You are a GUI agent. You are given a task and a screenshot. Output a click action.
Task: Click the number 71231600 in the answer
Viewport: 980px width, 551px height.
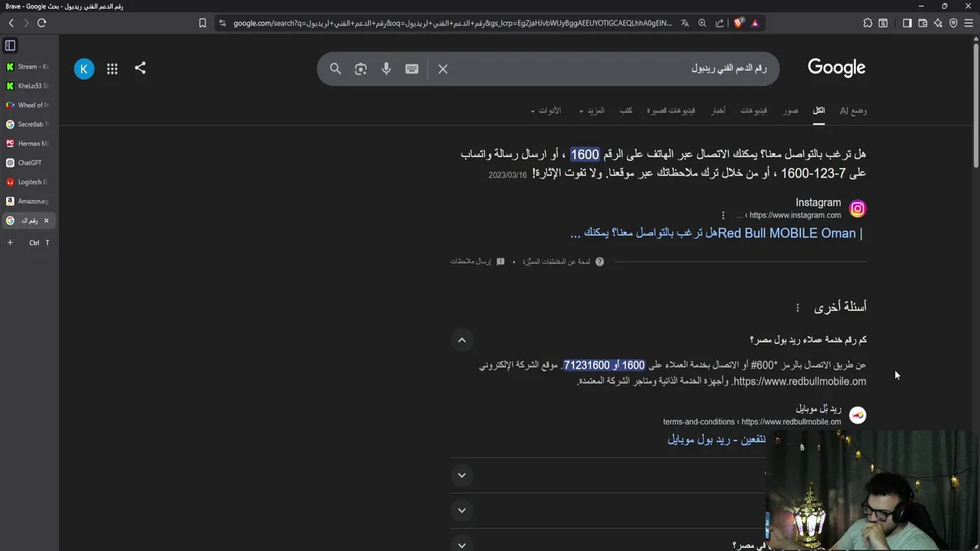[x=587, y=365]
